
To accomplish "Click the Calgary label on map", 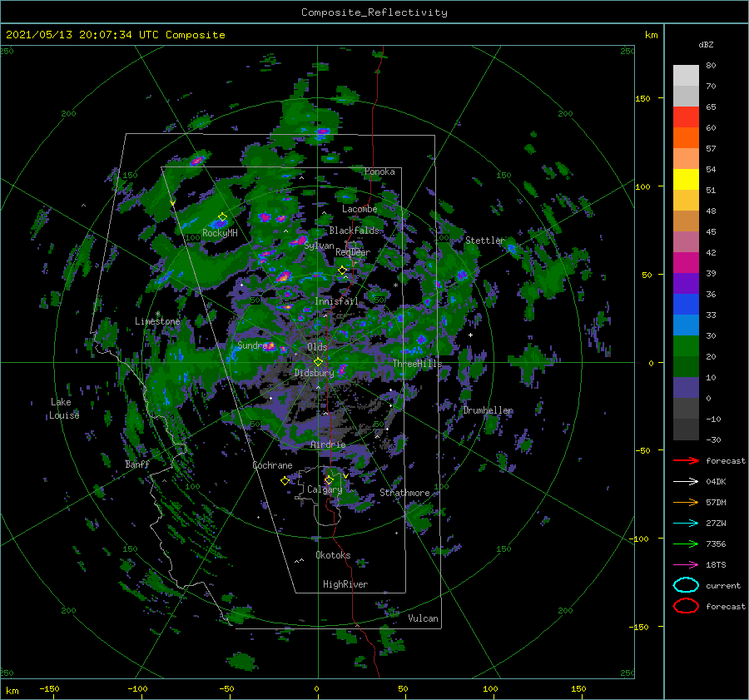I will click(x=325, y=489).
